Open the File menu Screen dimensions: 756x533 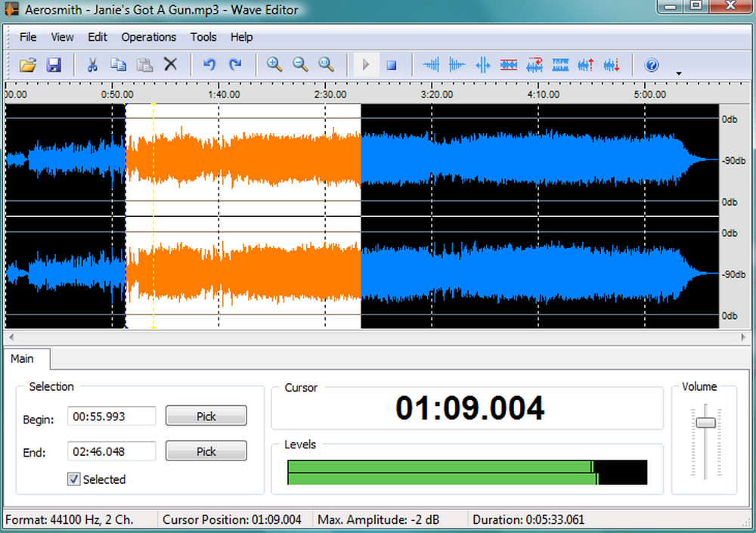(x=28, y=37)
